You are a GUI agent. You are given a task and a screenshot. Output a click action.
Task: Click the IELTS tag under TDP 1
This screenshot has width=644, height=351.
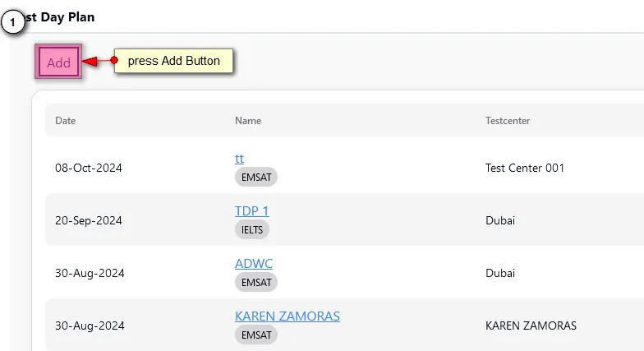click(252, 229)
